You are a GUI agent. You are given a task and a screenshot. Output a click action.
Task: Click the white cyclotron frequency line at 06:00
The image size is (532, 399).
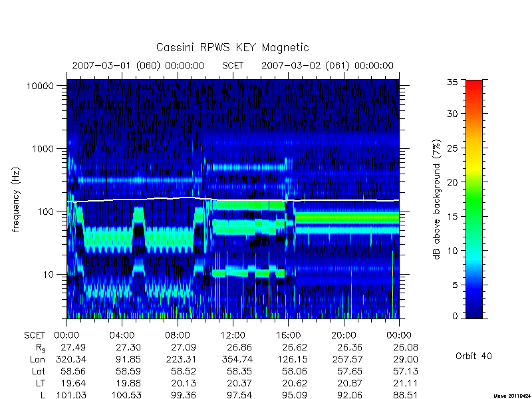[150, 199]
